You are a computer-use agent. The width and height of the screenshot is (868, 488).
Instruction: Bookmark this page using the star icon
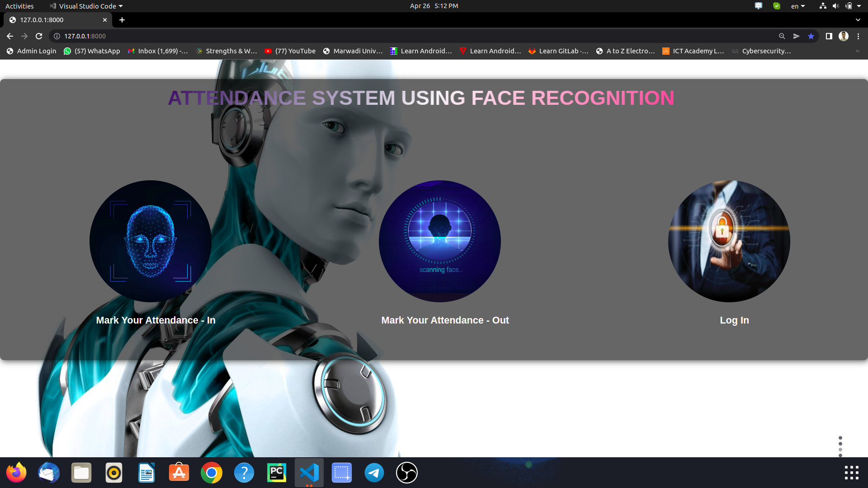point(811,36)
